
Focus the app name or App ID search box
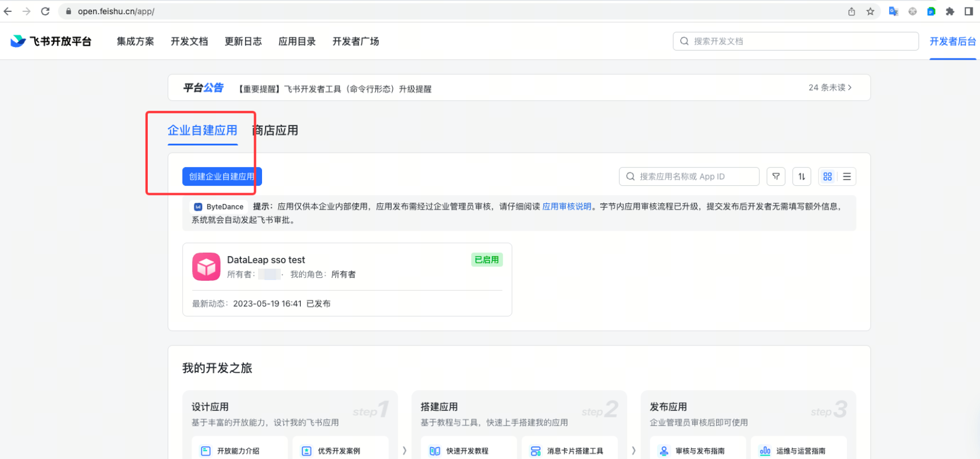pos(689,177)
